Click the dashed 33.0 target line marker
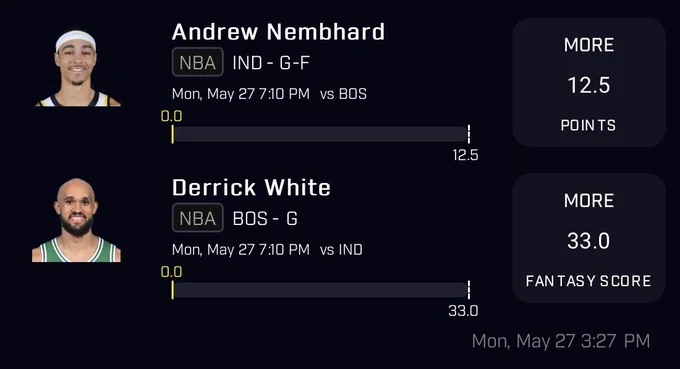 (469, 290)
